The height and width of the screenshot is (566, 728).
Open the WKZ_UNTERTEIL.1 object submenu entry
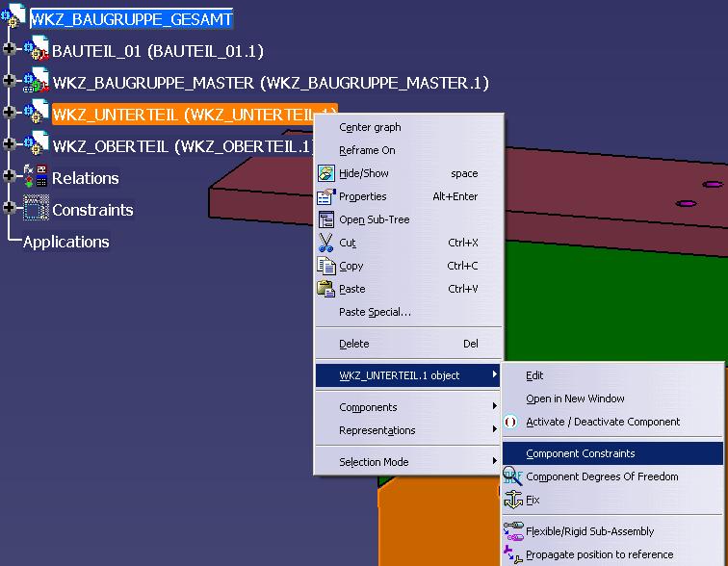[407, 375]
